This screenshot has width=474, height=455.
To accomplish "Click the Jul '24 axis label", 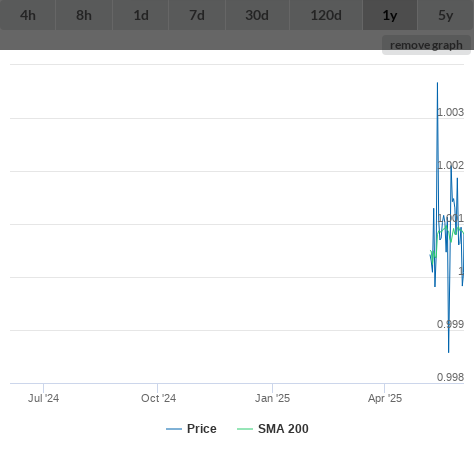I will click(x=43, y=398).
